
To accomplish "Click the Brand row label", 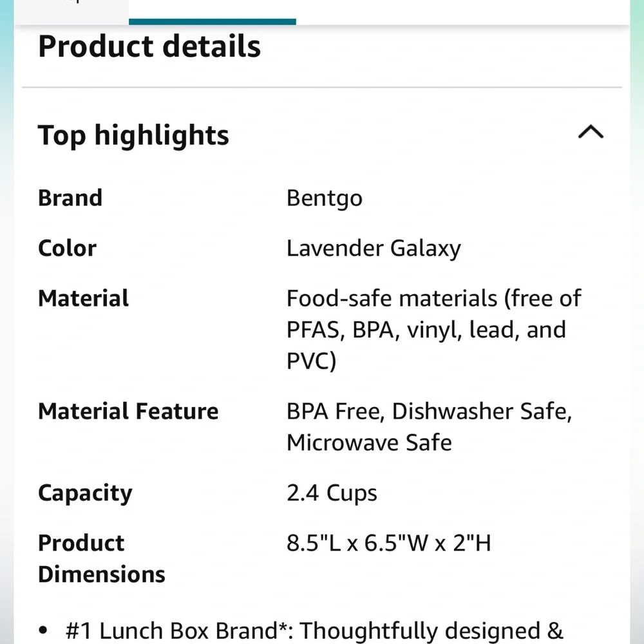I will [x=70, y=198].
